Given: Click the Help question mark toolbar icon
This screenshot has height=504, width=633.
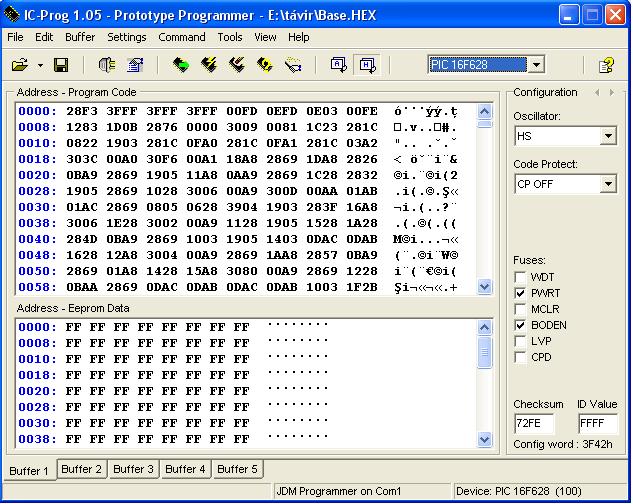Looking at the screenshot, I should (x=606, y=65).
